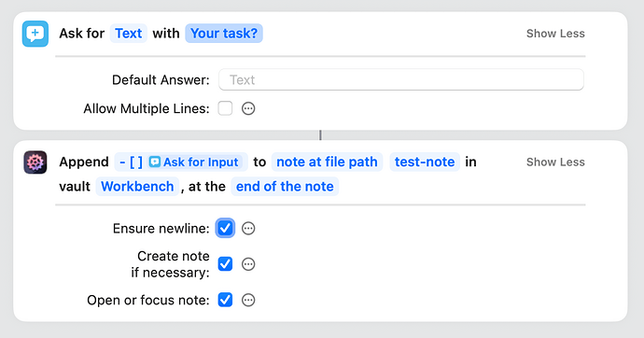Screen dimensions: 644x338
Task: Uncheck Open or focus note checkbox
Action: click(225, 300)
